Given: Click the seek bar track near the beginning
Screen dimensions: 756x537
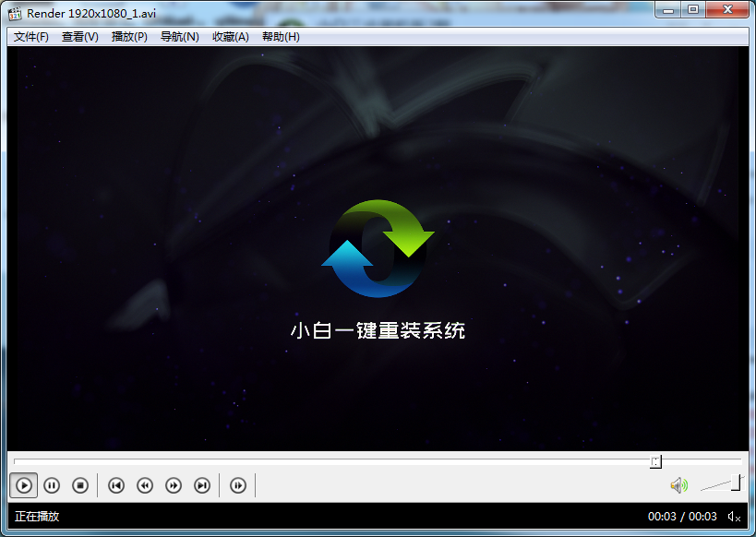Looking at the screenshot, I should (x=29, y=461).
